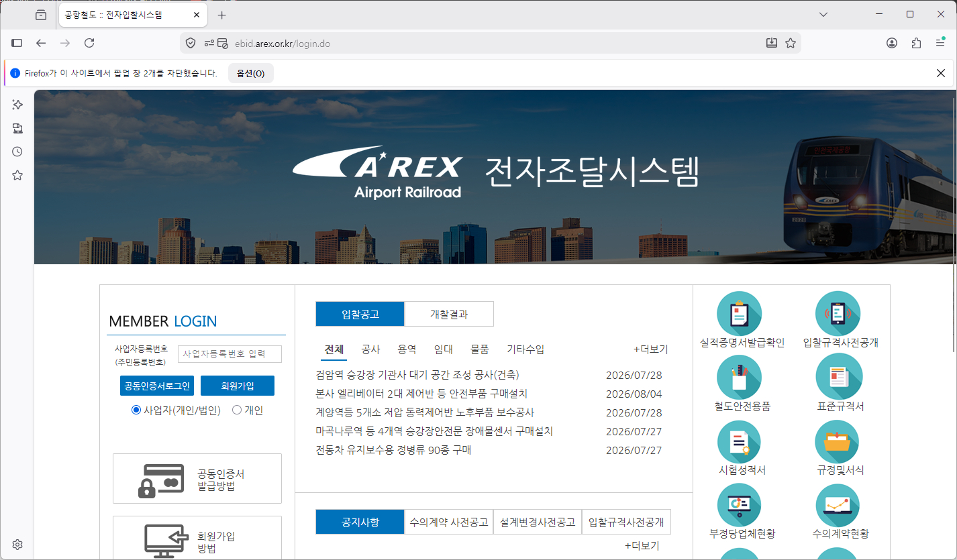
Task: Open 표준규격서 document icon
Action: [x=838, y=377]
